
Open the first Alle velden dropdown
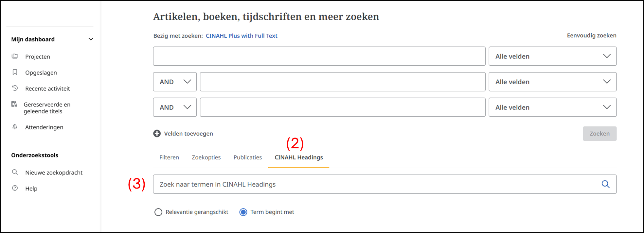coord(552,56)
